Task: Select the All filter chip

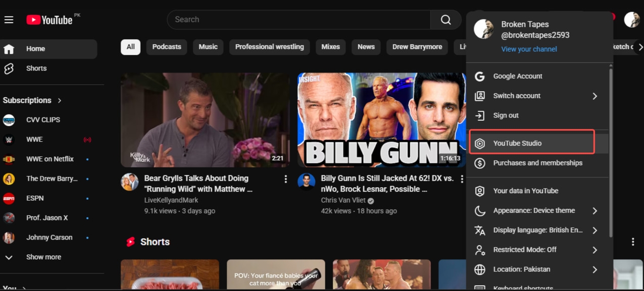Action: (130, 47)
